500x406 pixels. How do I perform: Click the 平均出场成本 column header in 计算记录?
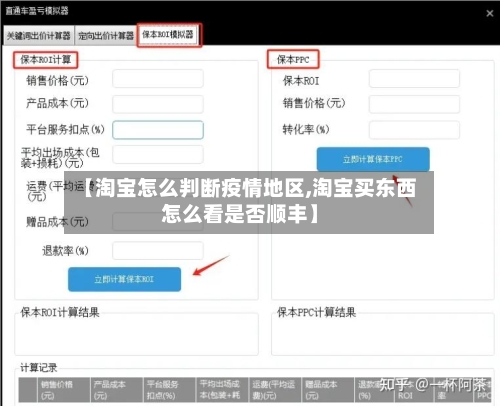(222, 390)
